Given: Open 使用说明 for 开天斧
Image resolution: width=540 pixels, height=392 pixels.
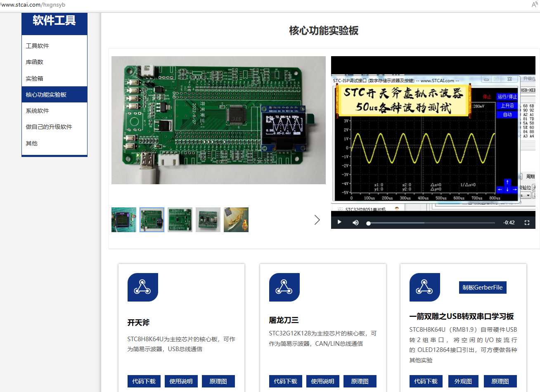Looking at the screenshot, I should 181,381.
